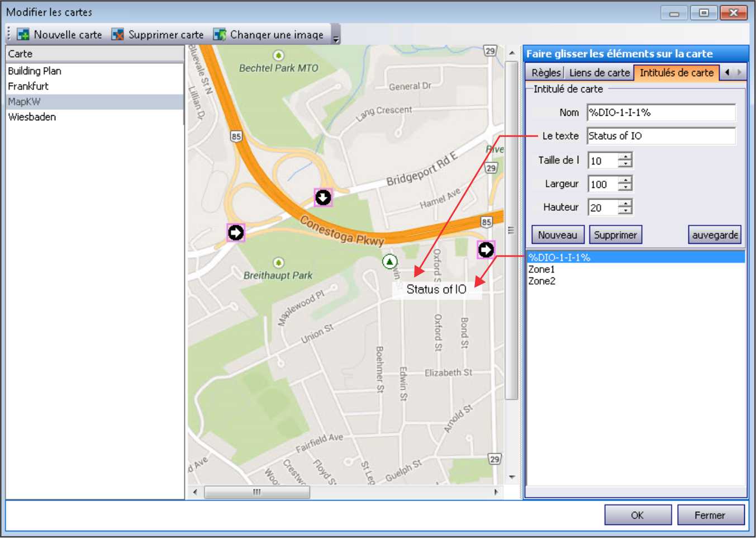756x538 pixels.
Task: Click the map horizontal scrollbar right arrow
Action: (496, 492)
